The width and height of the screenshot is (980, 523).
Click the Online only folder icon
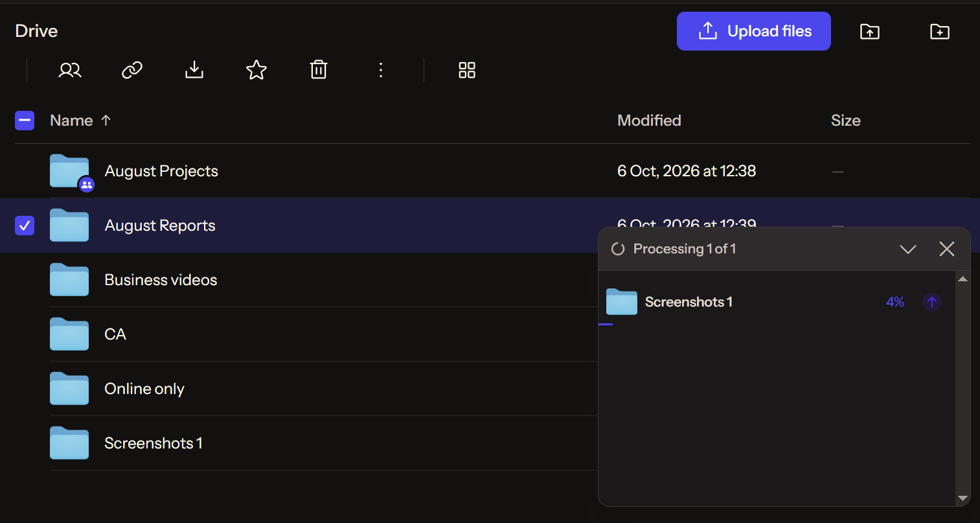(69, 388)
